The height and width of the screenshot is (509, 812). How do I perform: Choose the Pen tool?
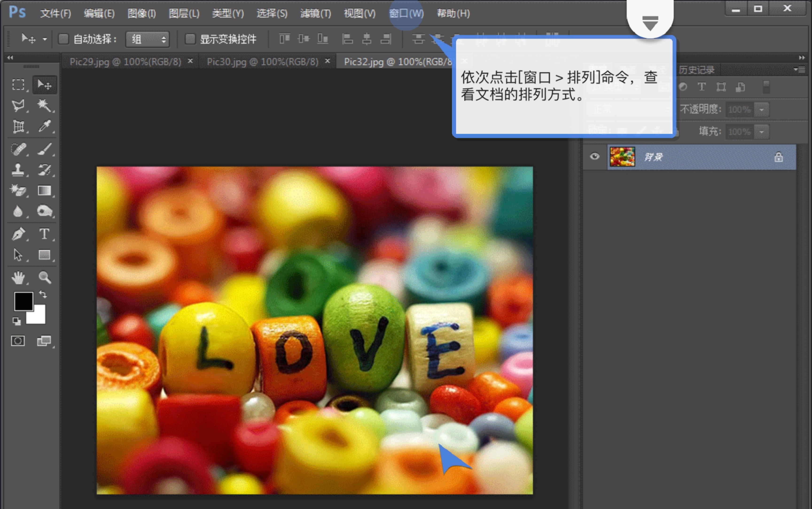tap(19, 233)
